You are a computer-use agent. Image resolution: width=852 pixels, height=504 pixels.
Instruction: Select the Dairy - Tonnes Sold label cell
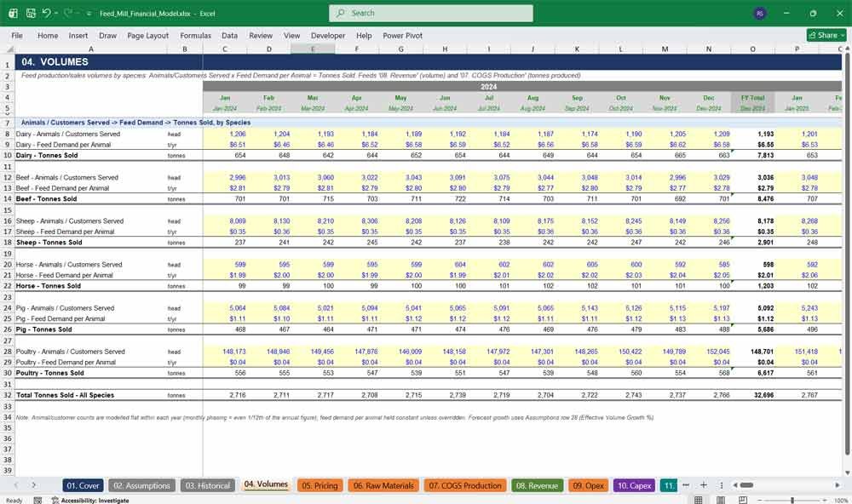click(x=47, y=155)
